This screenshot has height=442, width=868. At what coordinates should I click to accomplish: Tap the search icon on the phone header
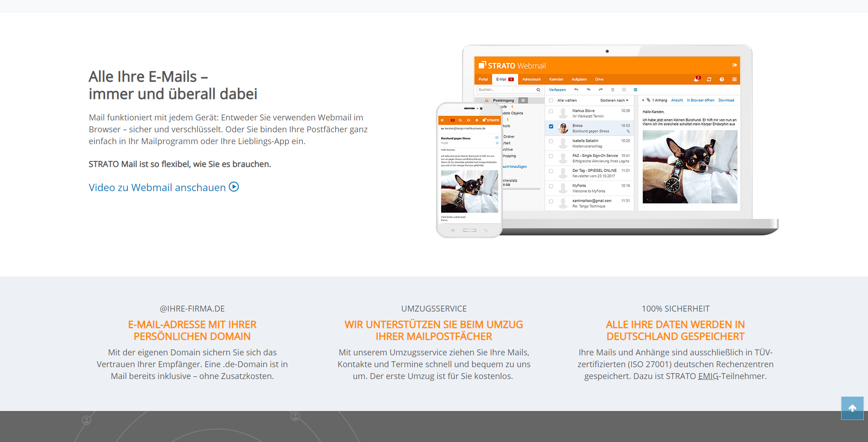[460, 120]
